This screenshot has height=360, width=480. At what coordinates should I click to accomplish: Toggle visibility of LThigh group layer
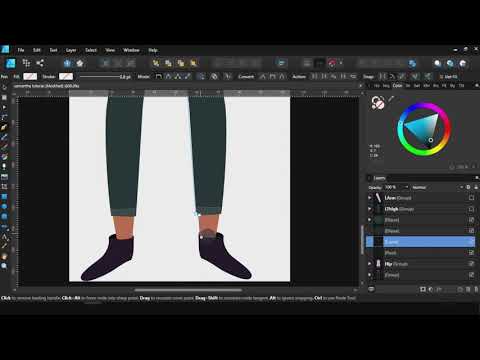coord(471,209)
